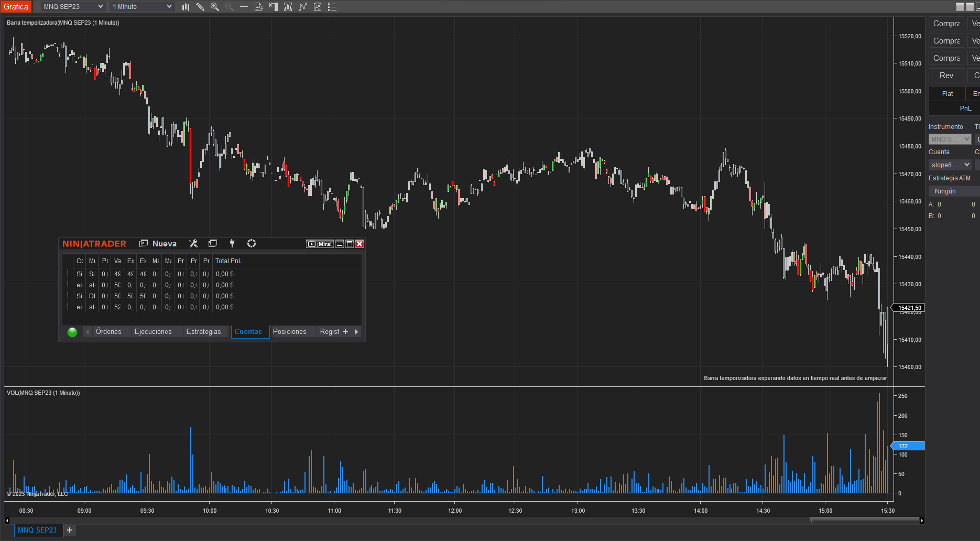Add a new chart tab with plus
Screen dimensions: 980x541
click(x=70, y=530)
